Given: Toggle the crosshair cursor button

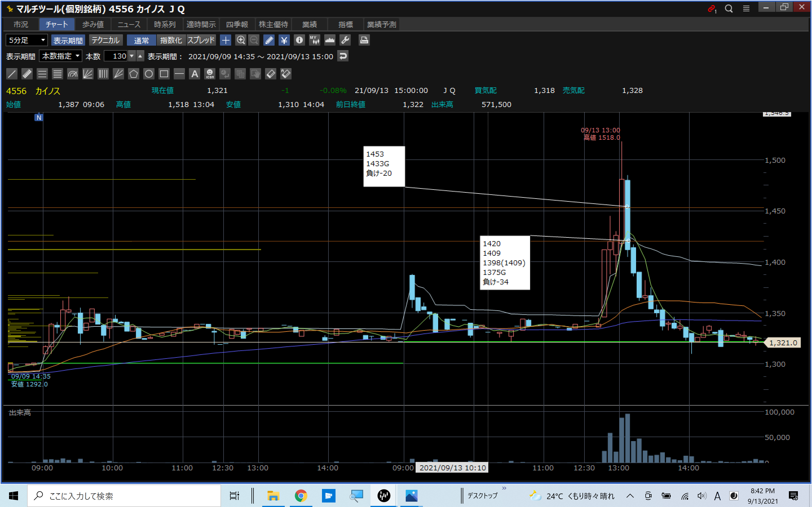Looking at the screenshot, I should click(x=226, y=40).
